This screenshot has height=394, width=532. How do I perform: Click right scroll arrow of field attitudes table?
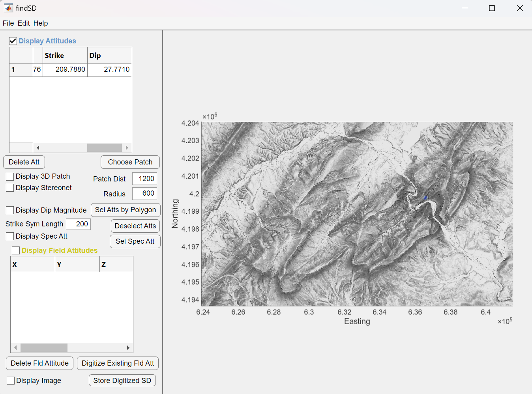(x=128, y=348)
